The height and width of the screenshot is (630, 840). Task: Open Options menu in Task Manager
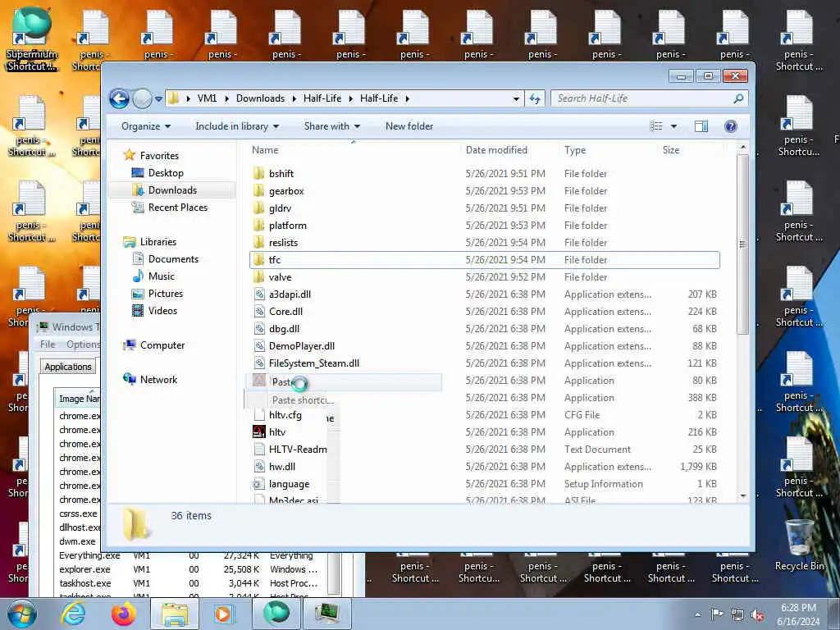83,345
